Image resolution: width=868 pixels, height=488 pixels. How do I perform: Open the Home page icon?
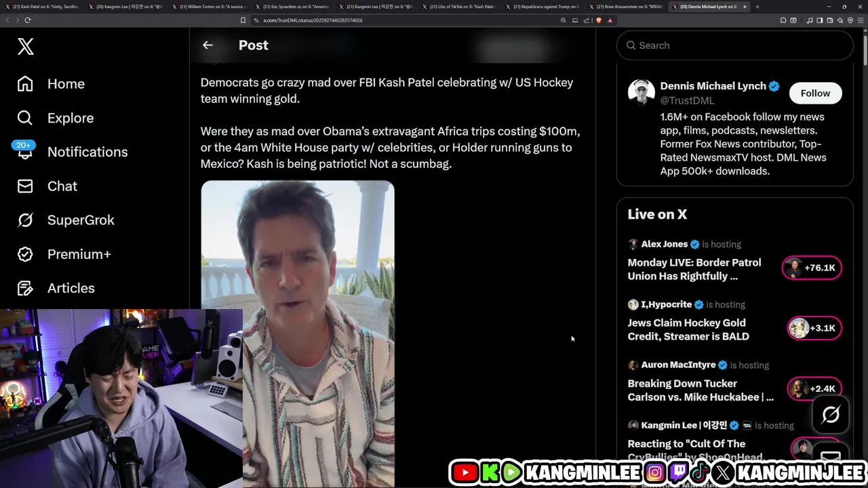coord(25,83)
